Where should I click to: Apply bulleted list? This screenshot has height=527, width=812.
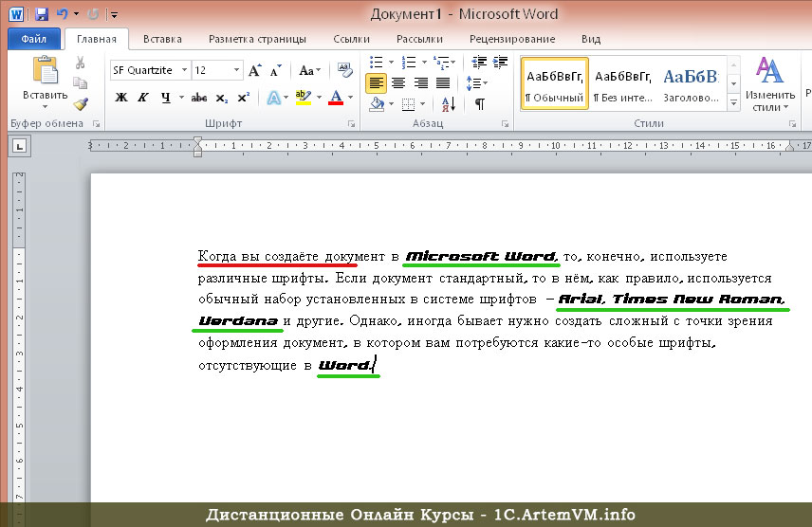pyautogui.click(x=377, y=63)
